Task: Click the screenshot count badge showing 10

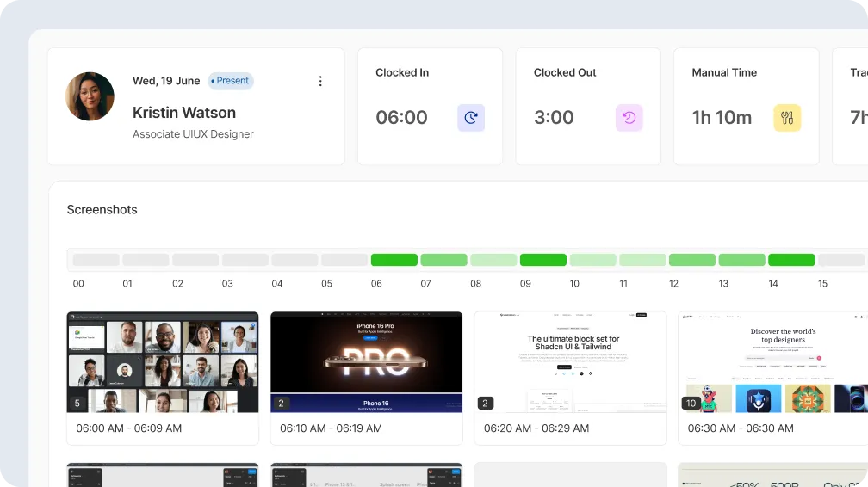Action: point(691,403)
